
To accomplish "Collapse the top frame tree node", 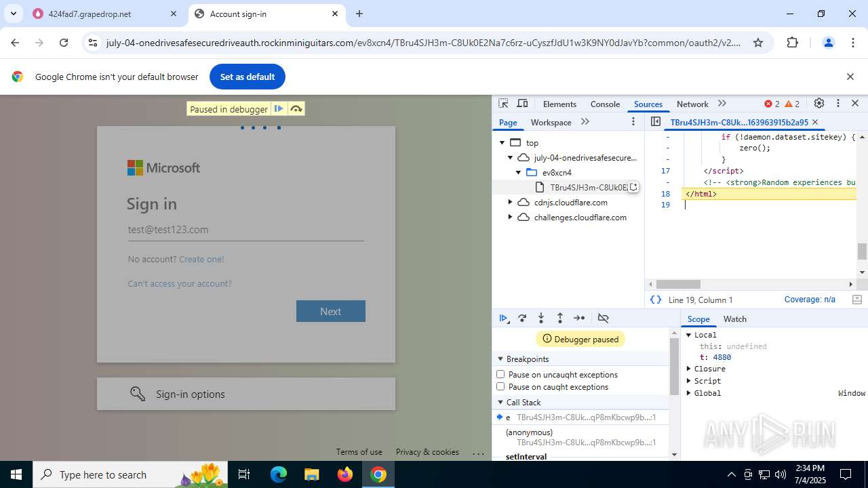I will point(502,142).
